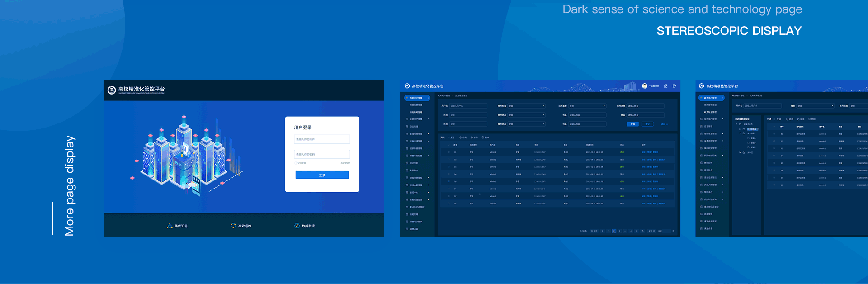This screenshot has height=284, width=868.
Task: Click the user avatar in middle window header
Action: pos(645,86)
